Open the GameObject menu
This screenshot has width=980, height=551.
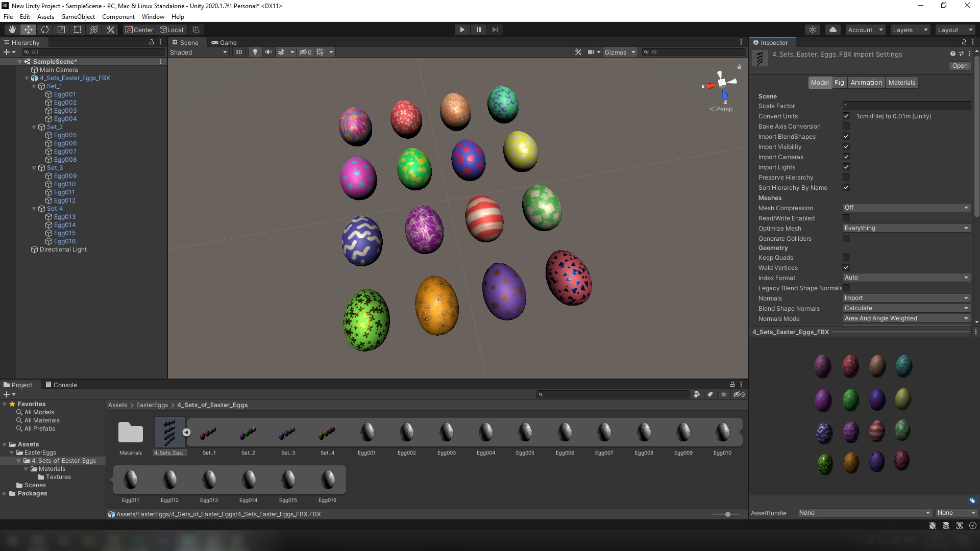78,16
